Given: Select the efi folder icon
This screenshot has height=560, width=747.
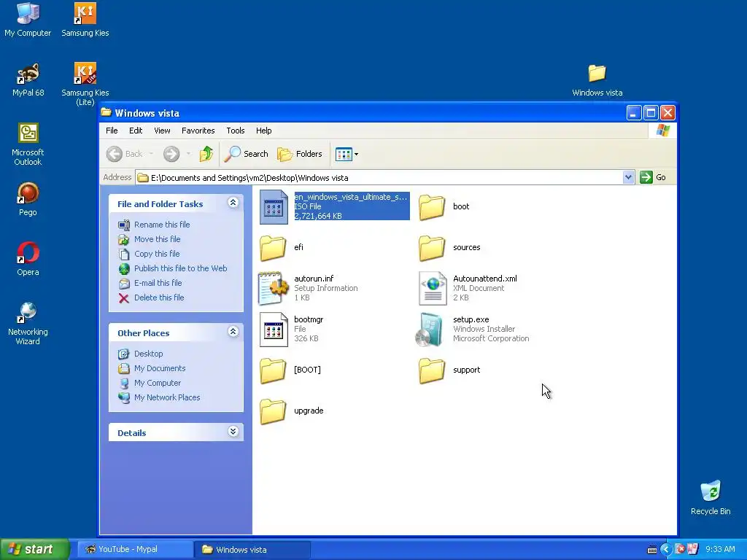Looking at the screenshot, I should coord(273,248).
